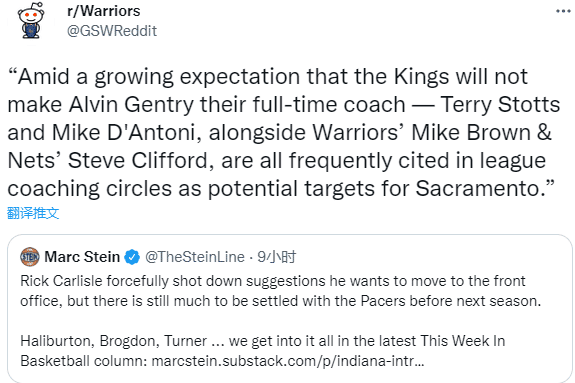Click Marc Stein's small round avatar
The height and width of the screenshot is (383, 575).
point(30,257)
